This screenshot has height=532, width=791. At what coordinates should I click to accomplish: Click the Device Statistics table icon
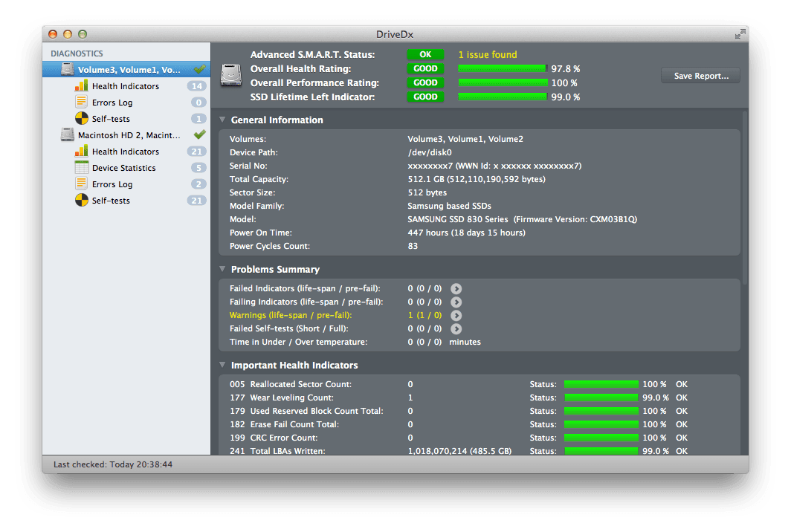(x=82, y=168)
